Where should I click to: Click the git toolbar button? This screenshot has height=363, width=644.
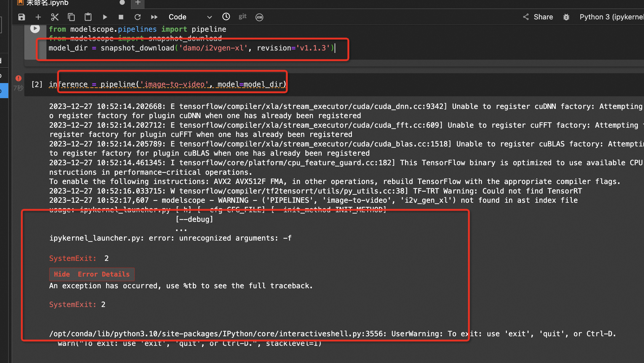(x=243, y=17)
